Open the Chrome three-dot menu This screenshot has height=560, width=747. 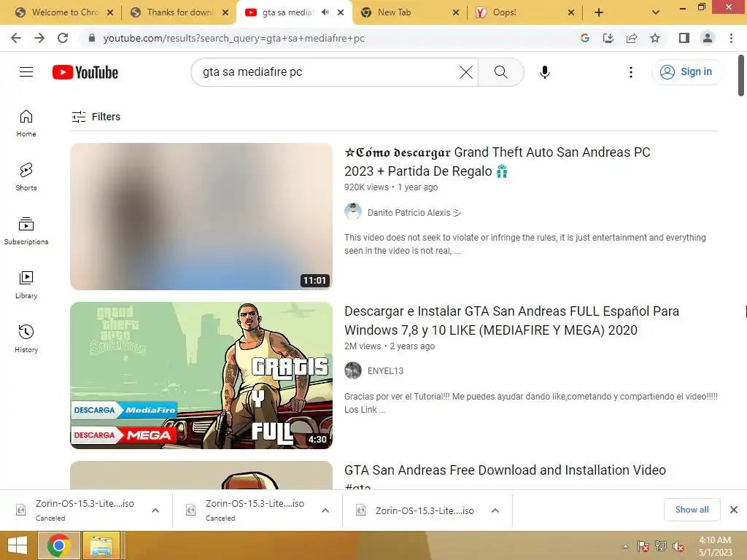point(731,38)
